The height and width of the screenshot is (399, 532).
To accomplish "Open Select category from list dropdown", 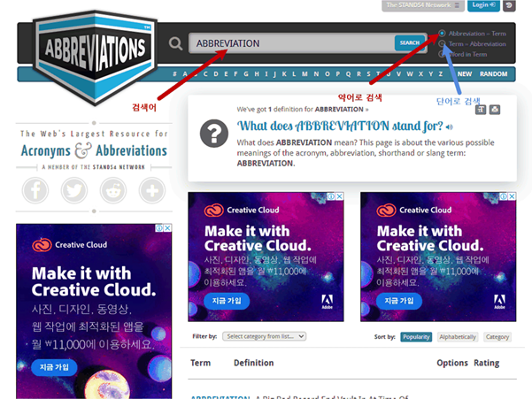I will [265, 336].
